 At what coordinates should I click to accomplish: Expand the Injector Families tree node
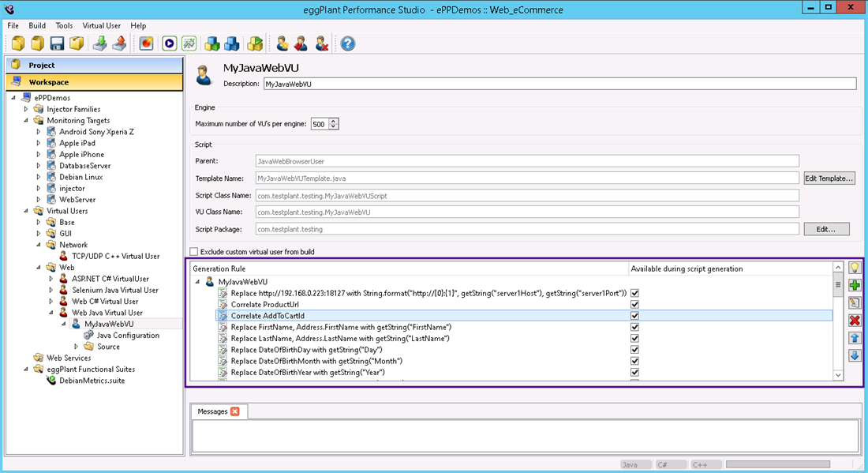pyautogui.click(x=26, y=109)
